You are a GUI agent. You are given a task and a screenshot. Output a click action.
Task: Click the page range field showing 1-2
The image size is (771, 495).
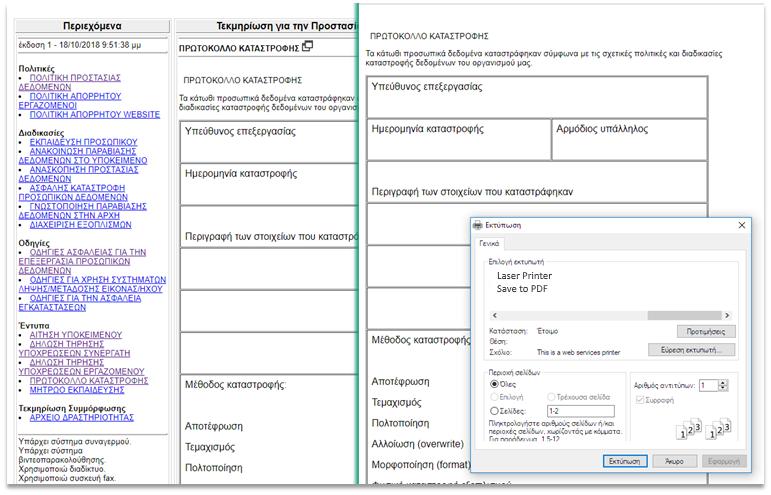coord(581,411)
